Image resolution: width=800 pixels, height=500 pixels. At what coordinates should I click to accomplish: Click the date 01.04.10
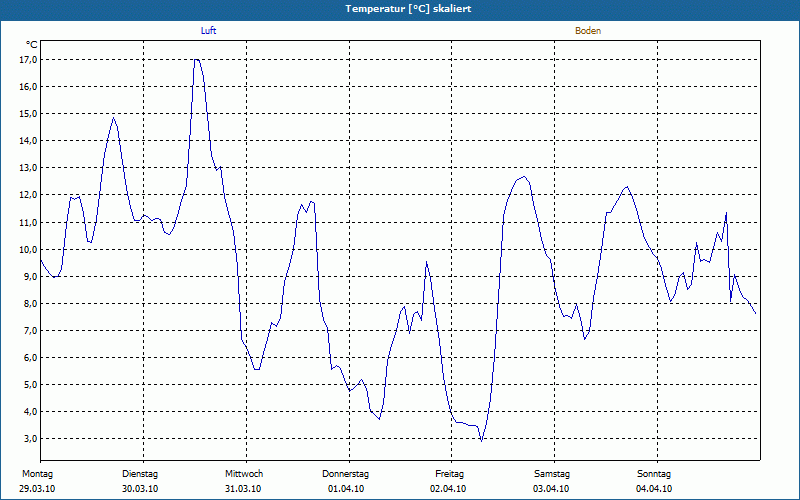click(346, 489)
